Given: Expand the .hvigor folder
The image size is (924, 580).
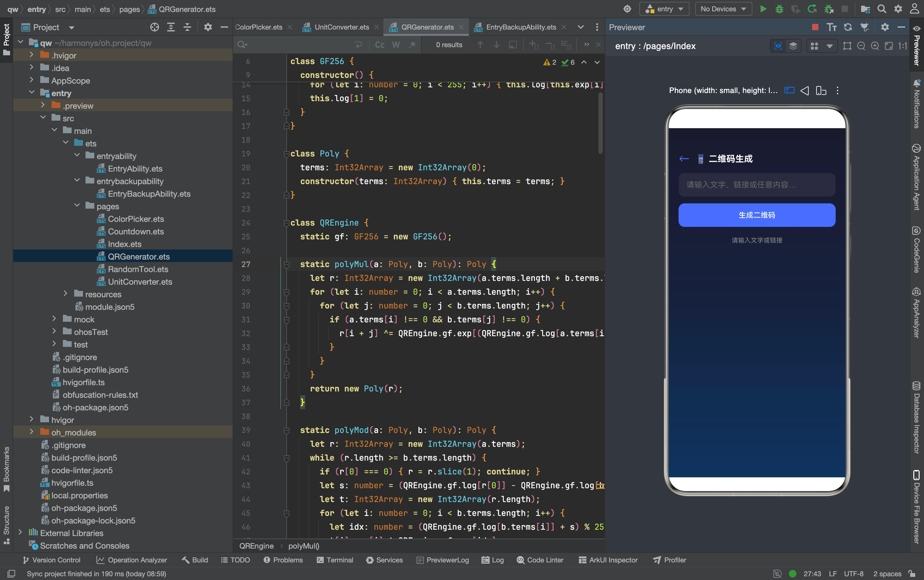Looking at the screenshot, I should click(x=31, y=55).
